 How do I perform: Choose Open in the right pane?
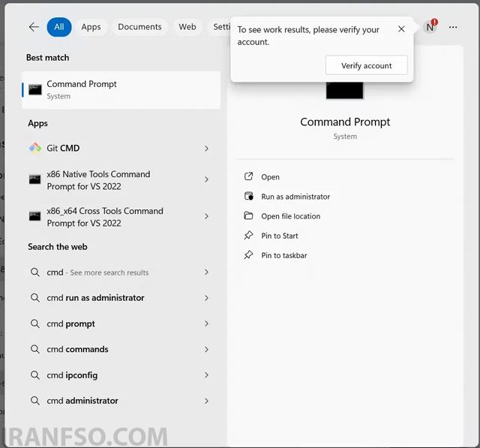270,177
